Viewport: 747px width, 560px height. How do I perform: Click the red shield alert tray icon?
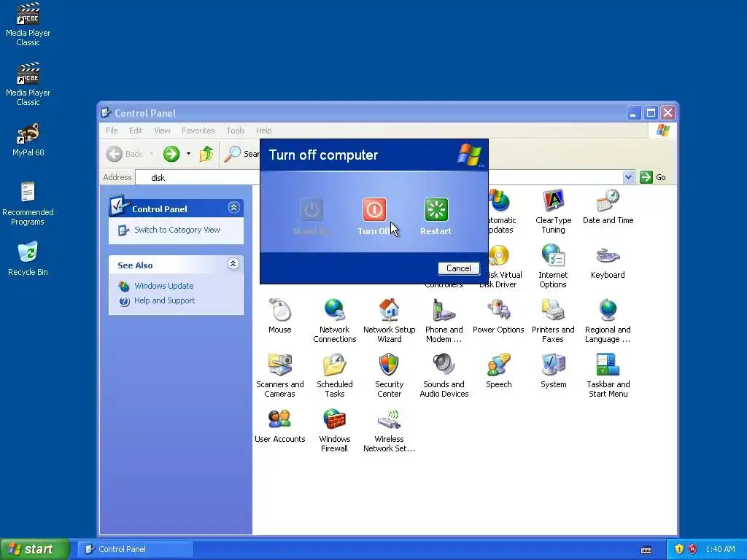[693, 549]
